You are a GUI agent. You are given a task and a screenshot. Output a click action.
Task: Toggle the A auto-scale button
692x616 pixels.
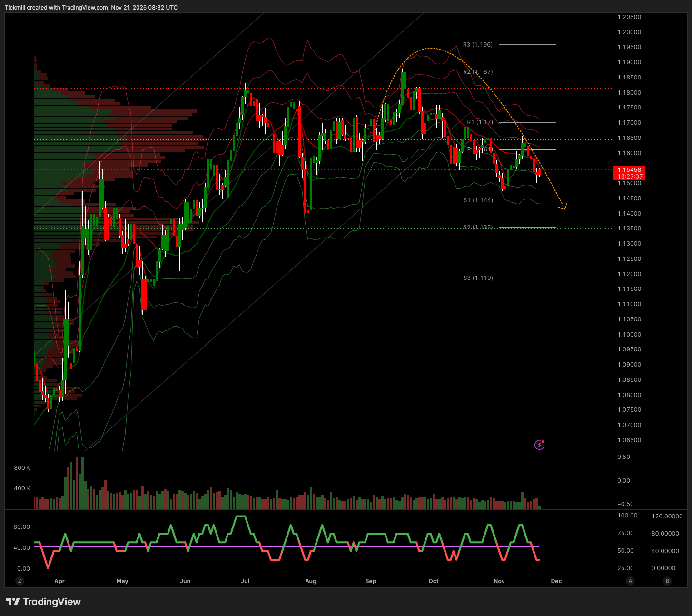pyautogui.click(x=630, y=581)
